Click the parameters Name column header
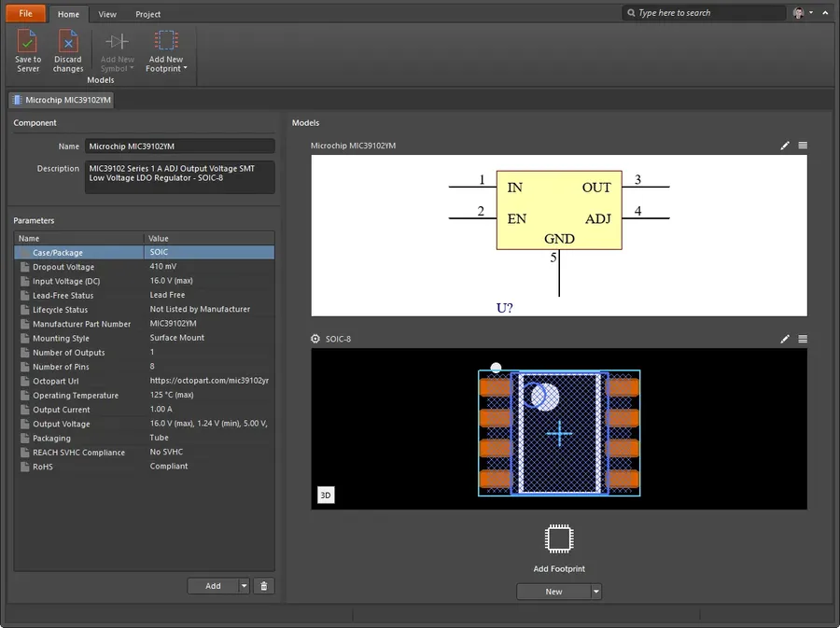The height and width of the screenshot is (628, 840). (x=78, y=238)
